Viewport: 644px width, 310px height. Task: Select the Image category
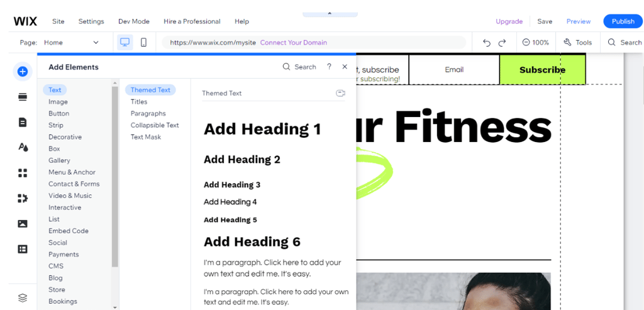(58, 102)
